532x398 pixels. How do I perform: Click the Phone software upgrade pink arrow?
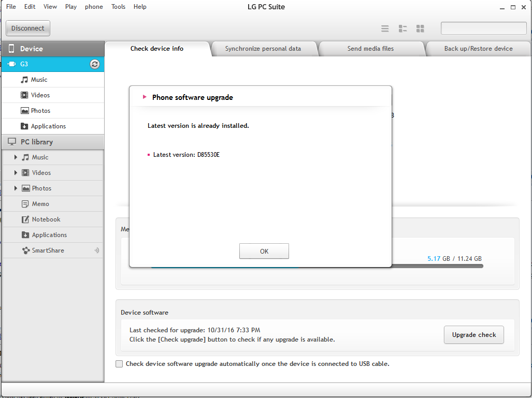pos(145,97)
